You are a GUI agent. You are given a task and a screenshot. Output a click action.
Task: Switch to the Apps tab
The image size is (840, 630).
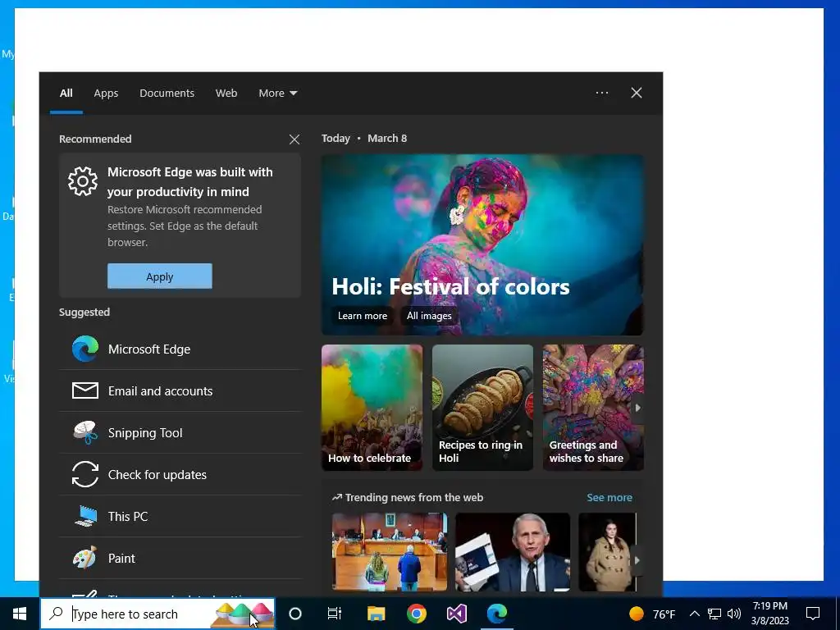pos(106,94)
